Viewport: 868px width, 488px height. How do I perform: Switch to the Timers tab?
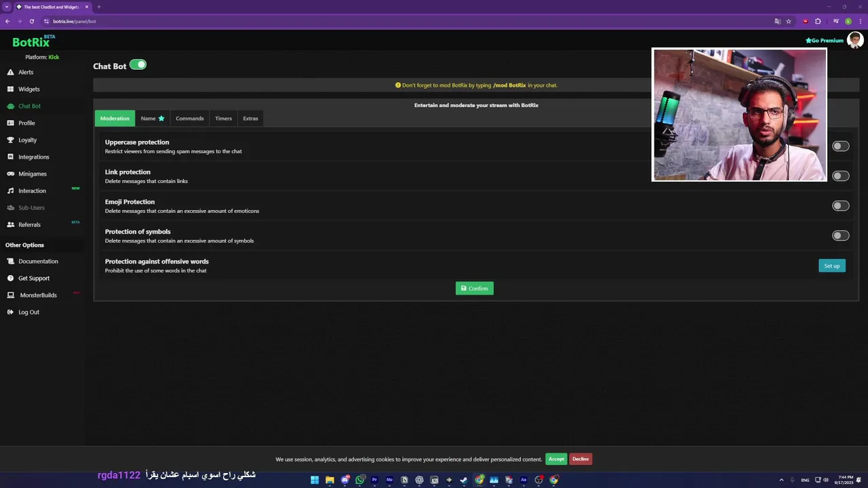(x=223, y=119)
